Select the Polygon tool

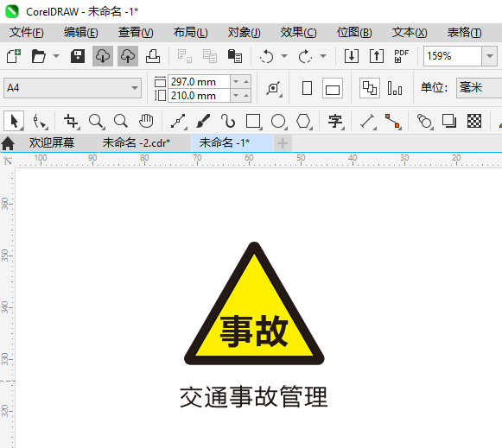pos(303,122)
